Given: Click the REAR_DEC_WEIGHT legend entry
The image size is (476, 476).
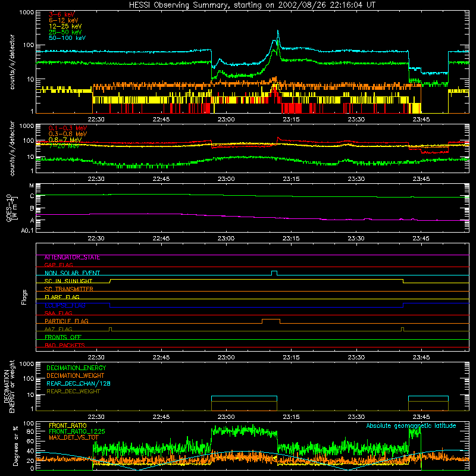Looking at the screenshot, I should [x=73, y=392].
